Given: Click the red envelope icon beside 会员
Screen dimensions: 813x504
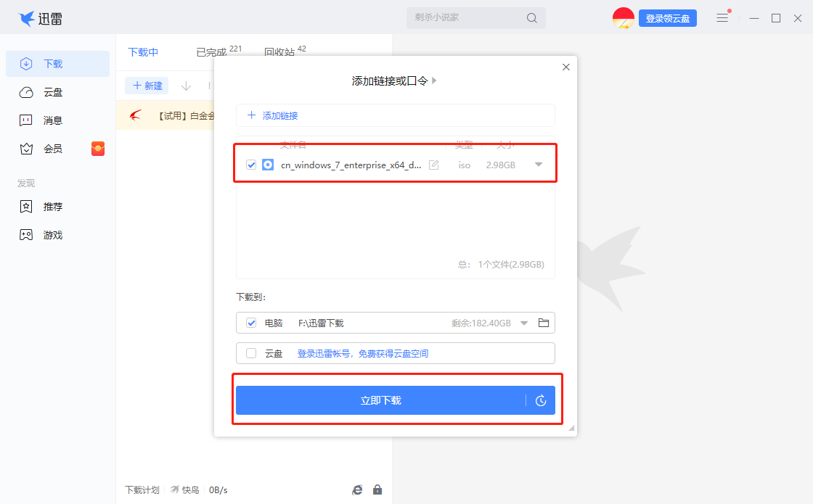Looking at the screenshot, I should (x=98, y=149).
